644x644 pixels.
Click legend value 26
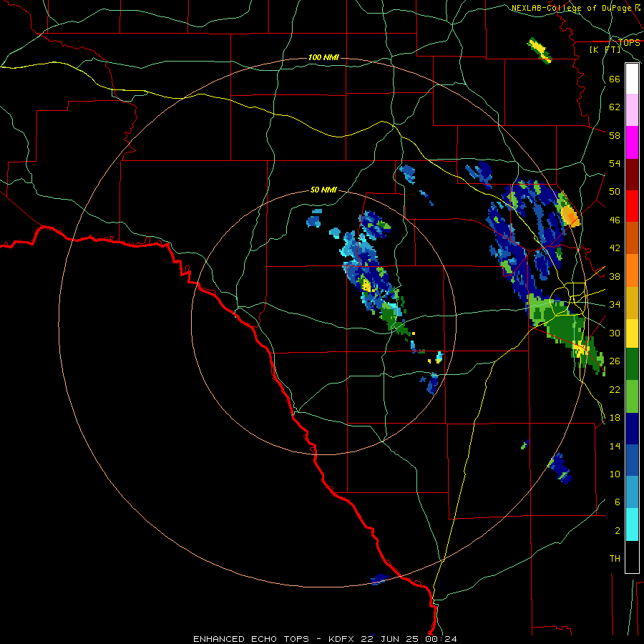point(615,361)
